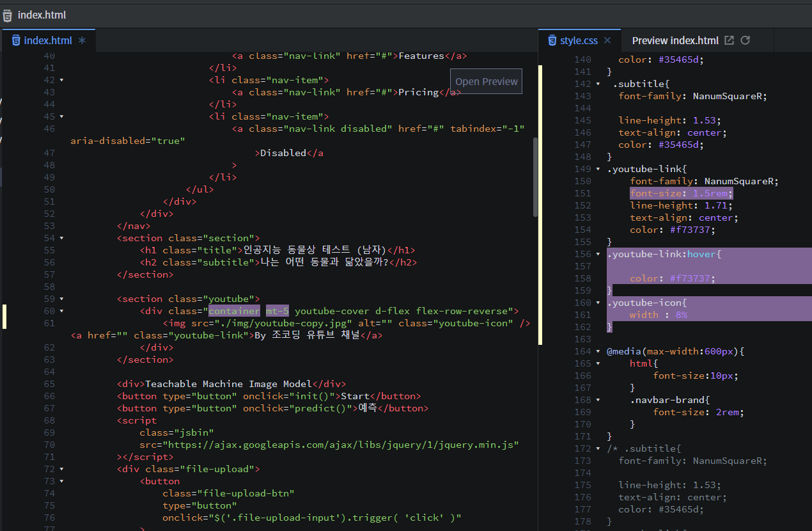Collapse the button block at line 73
This screenshot has height=531, width=812.
click(x=61, y=481)
